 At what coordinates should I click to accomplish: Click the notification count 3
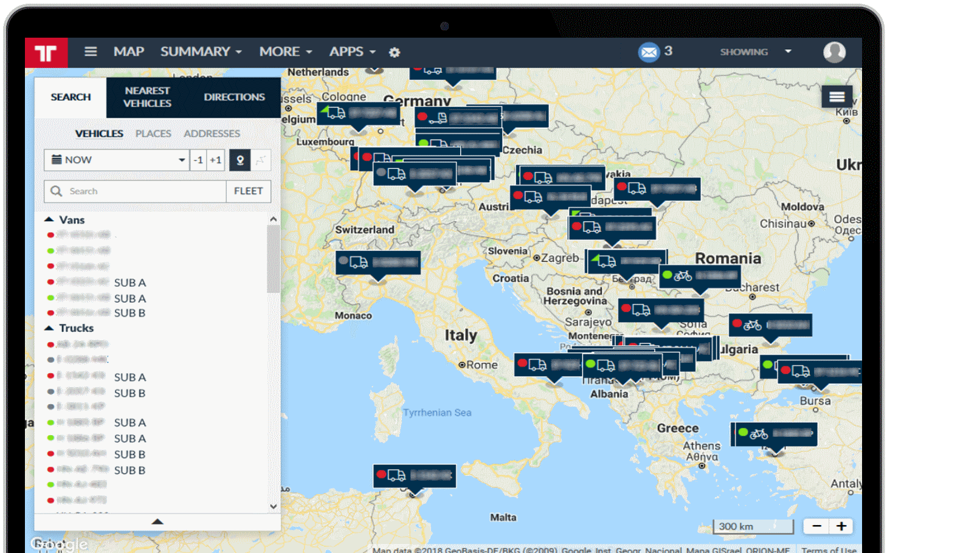[x=668, y=51]
